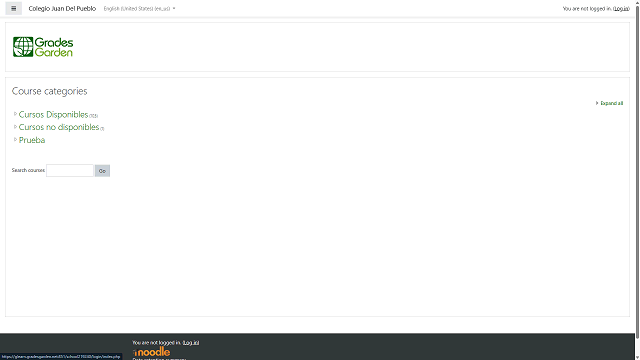This screenshot has width=640, height=360.
Task: Open the Cursos no disponibles category link
Action: (x=59, y=127)
